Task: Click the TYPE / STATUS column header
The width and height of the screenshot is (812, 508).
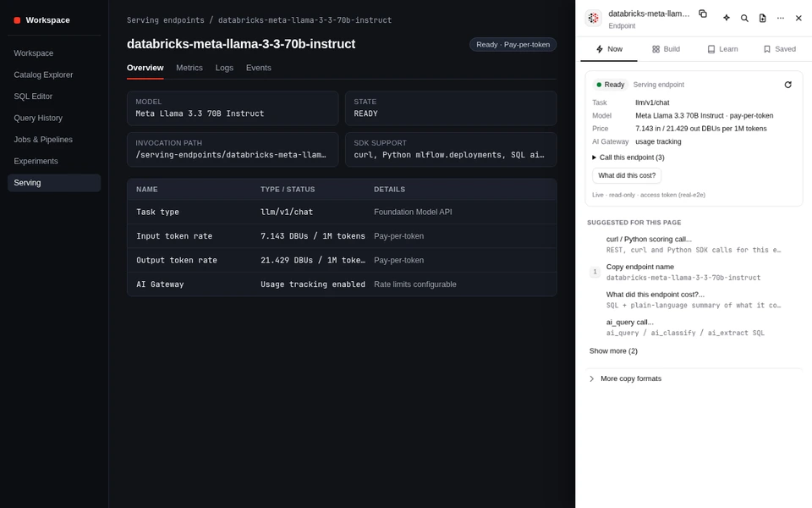Action: [288, 189]
